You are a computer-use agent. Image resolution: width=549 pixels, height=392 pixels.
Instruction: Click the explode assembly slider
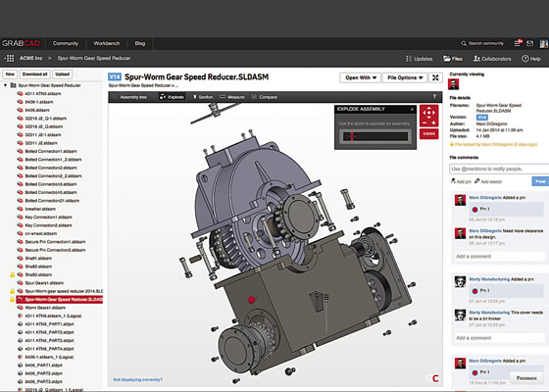[375, 136]
